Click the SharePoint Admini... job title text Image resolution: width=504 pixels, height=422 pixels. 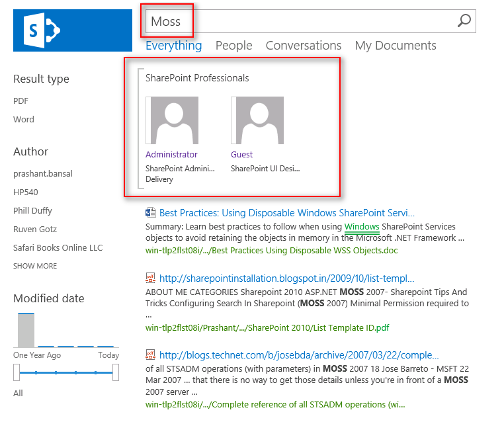[x=180, y=169]
